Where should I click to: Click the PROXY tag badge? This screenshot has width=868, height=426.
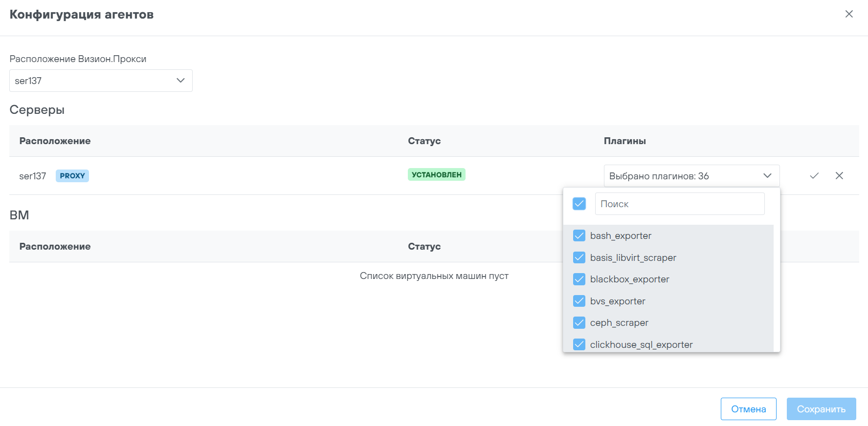point(72,176)
